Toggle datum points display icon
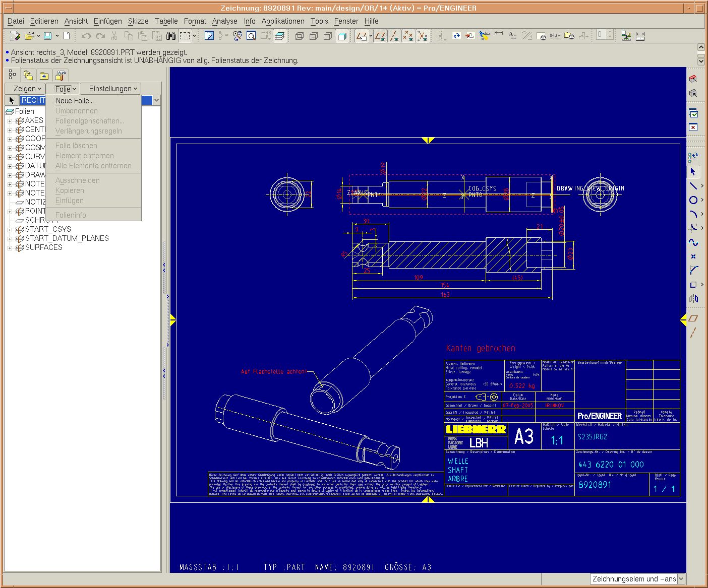This screenshot has width=708, height=588. 408,36
